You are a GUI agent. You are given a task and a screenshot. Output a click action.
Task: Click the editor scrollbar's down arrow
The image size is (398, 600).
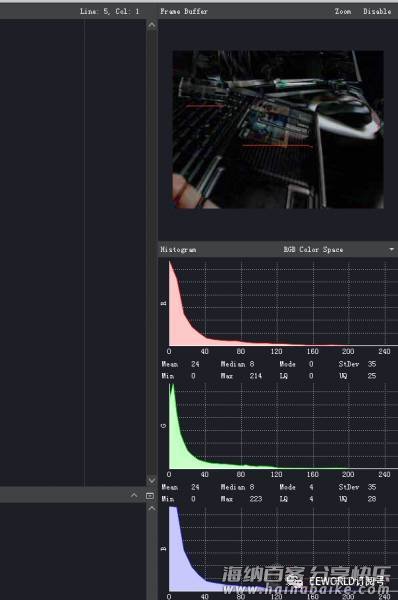coord(152,480)
